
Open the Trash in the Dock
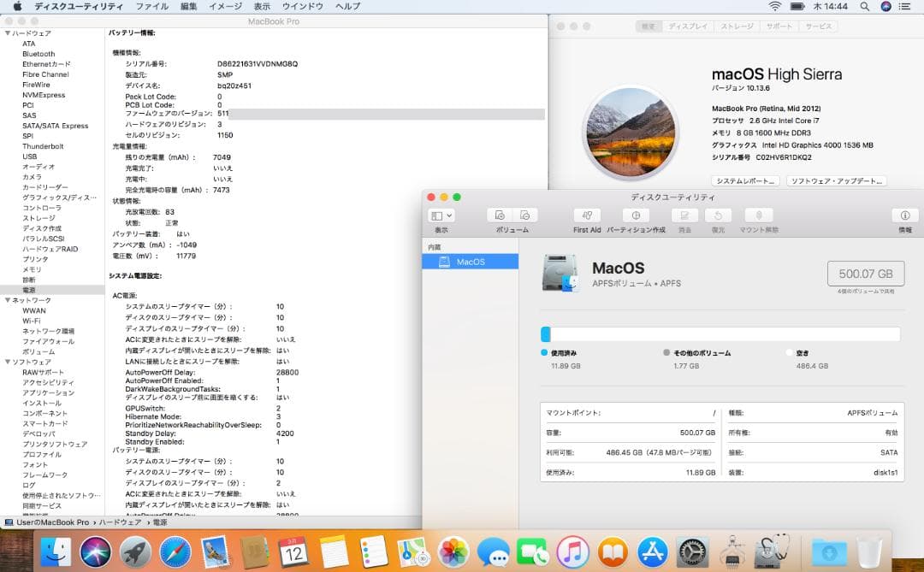[x=869, y=552]
